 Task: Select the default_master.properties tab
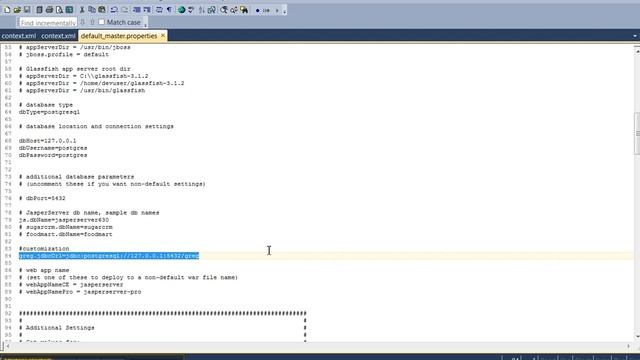point(119,36)
